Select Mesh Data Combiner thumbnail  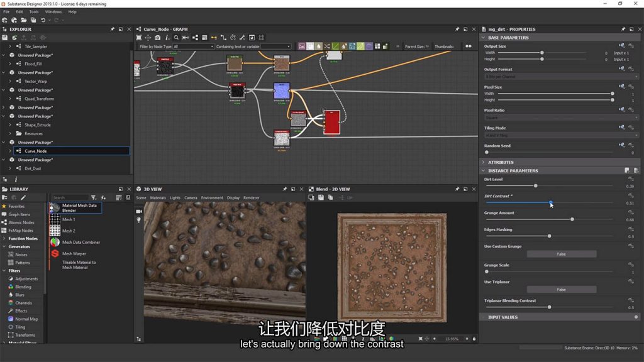pos(55,242)
